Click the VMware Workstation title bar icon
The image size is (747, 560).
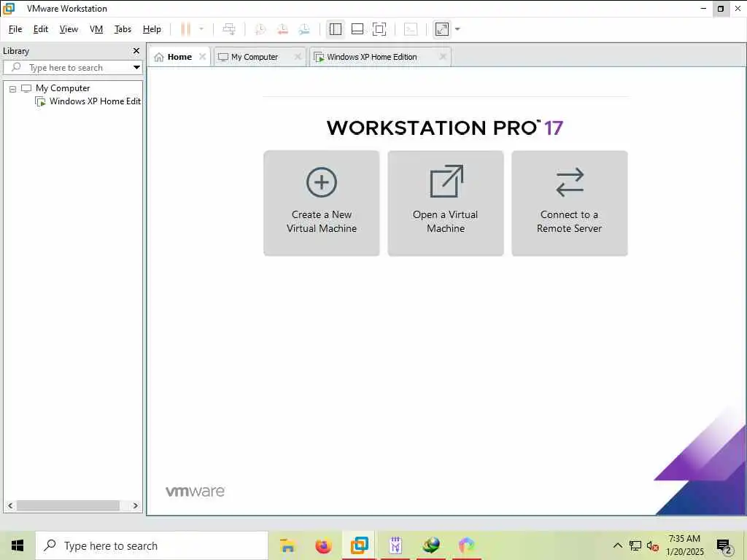[9, 9]
